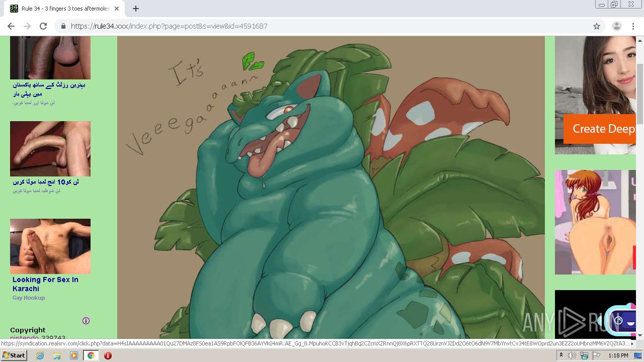Open File Explorer from the taskbar
This screenshot has width=644, height=362.
coord(57,355)
